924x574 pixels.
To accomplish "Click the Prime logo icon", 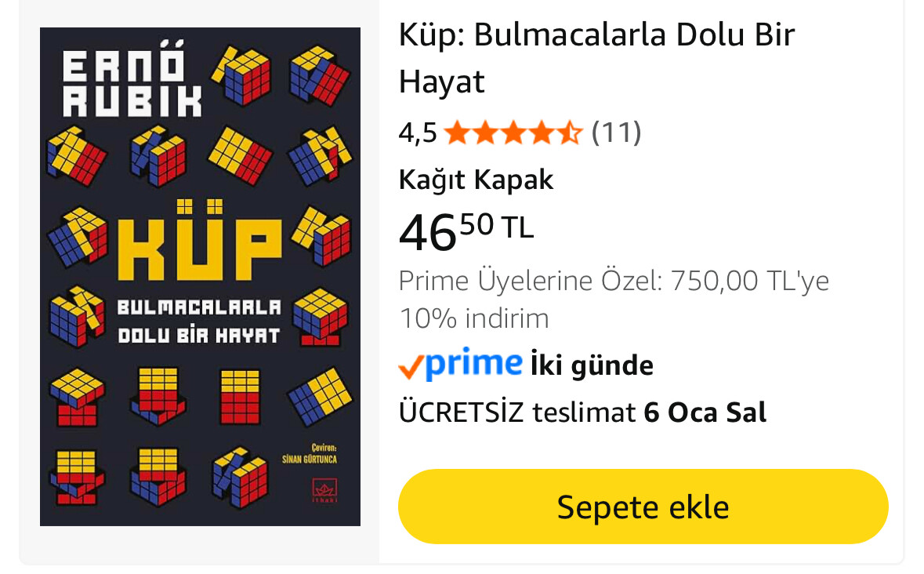I will click(474, 363).
